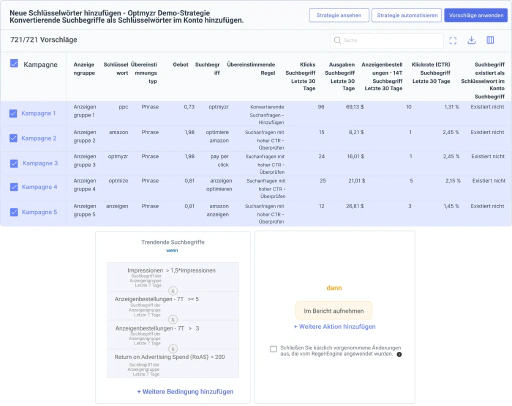Open the Kampagne 2 link
This screenshot has height=406, width=512.
tap(39, 138)
